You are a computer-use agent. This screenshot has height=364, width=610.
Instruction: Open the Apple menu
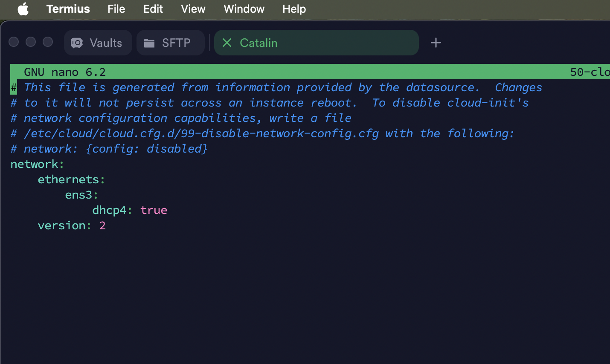click(23, 9)
